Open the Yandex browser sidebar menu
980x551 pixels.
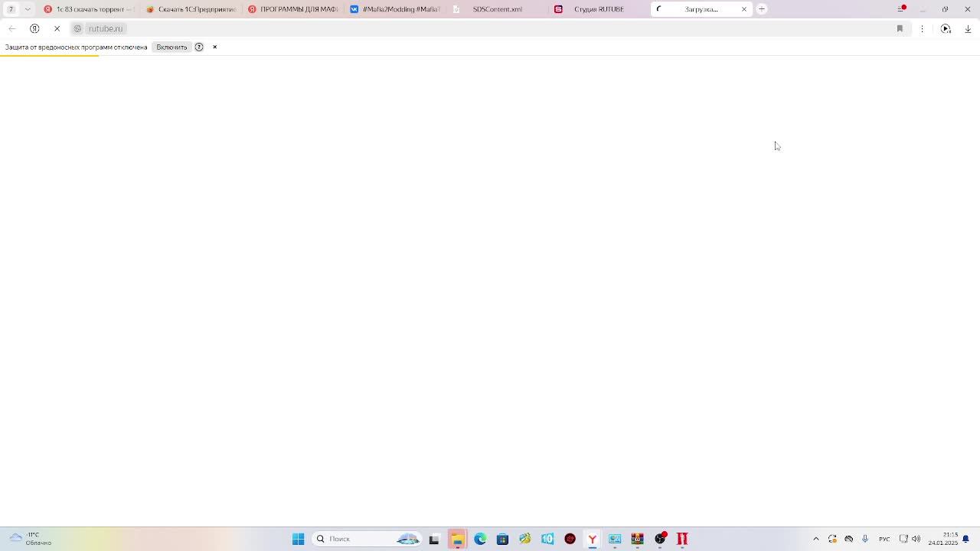(901, 9)
